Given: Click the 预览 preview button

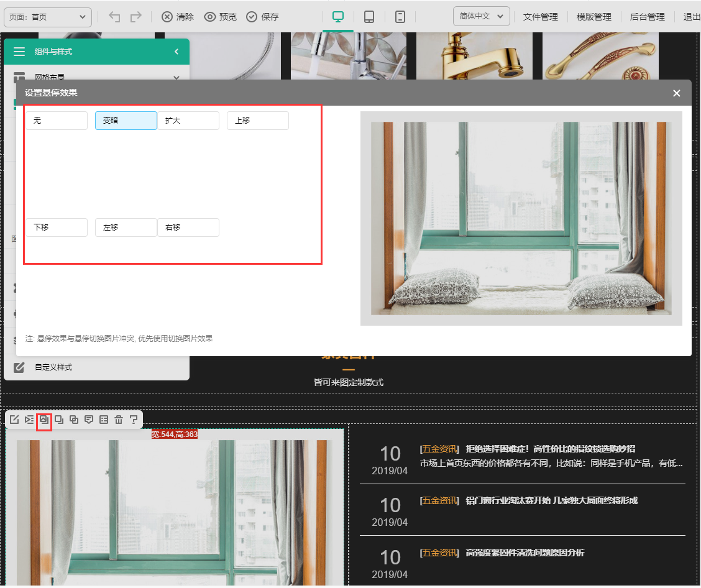Looking at the screenshot, I should click(x=221, y=17).
